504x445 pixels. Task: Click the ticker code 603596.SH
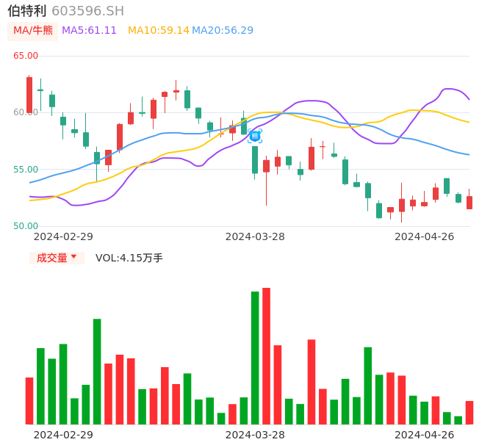[x=88, y=11]
